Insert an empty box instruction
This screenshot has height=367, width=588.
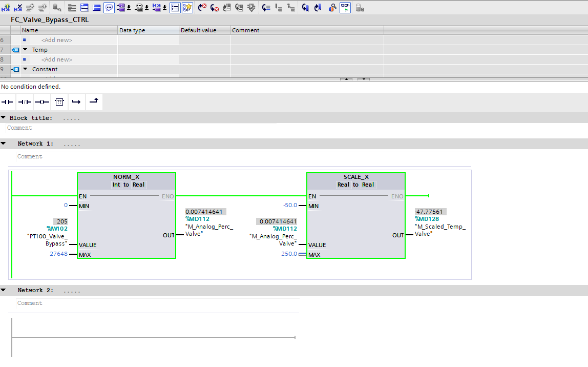pyautogui.click(x=59, y=101)
